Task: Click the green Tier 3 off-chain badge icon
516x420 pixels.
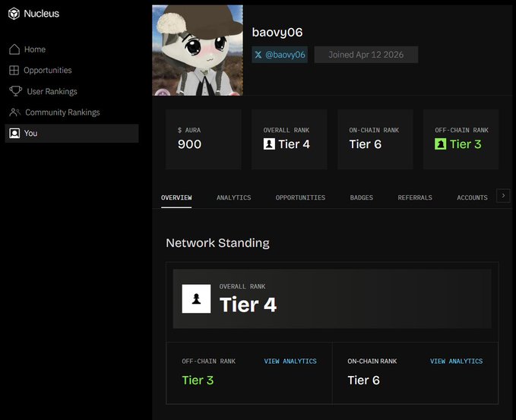Action: [x=440, y=144]
